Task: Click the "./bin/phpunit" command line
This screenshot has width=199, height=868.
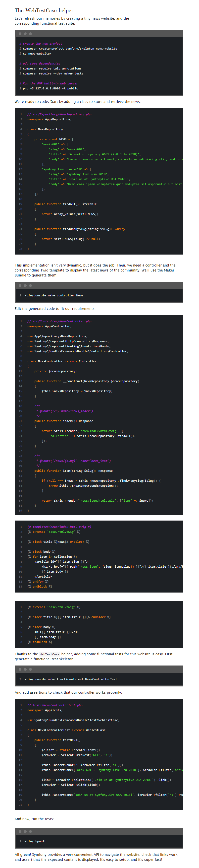Action: (x=34, y=841)
